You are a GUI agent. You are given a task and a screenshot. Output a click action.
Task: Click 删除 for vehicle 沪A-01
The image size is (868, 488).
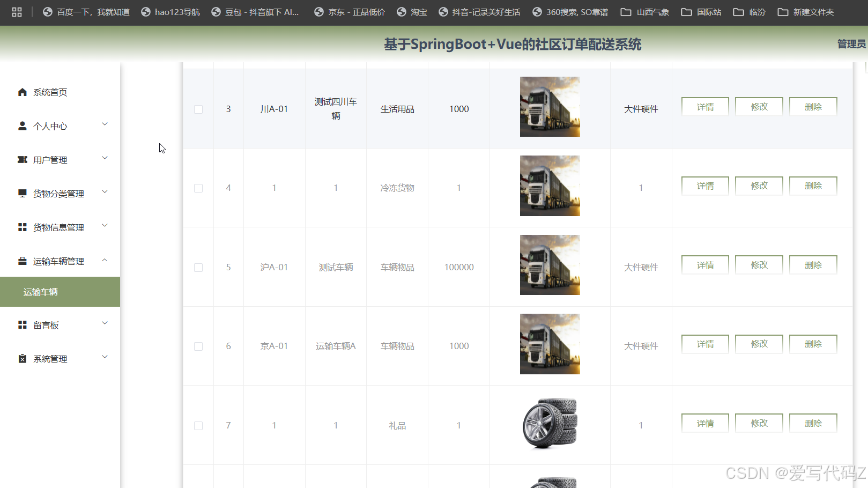813,265
